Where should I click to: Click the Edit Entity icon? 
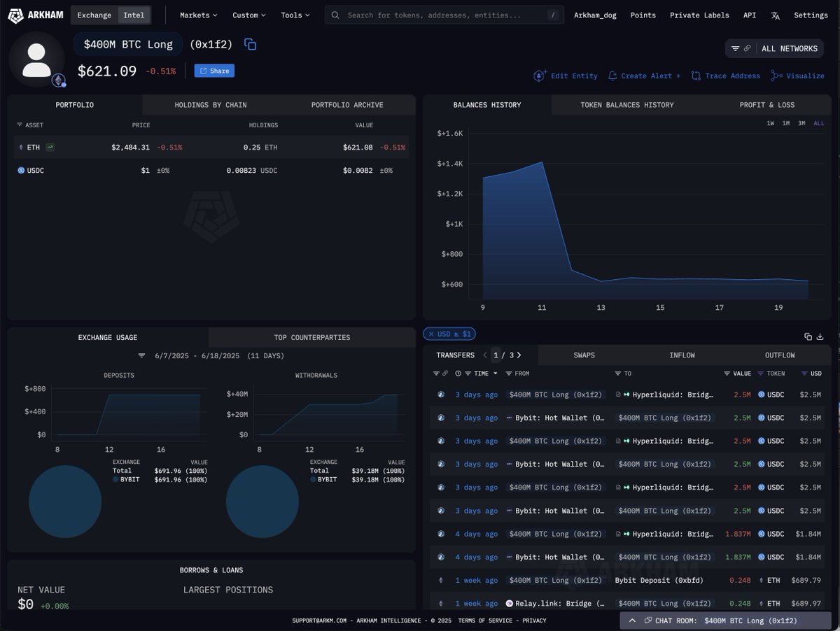pyautogui.click(x=539, y=76)
